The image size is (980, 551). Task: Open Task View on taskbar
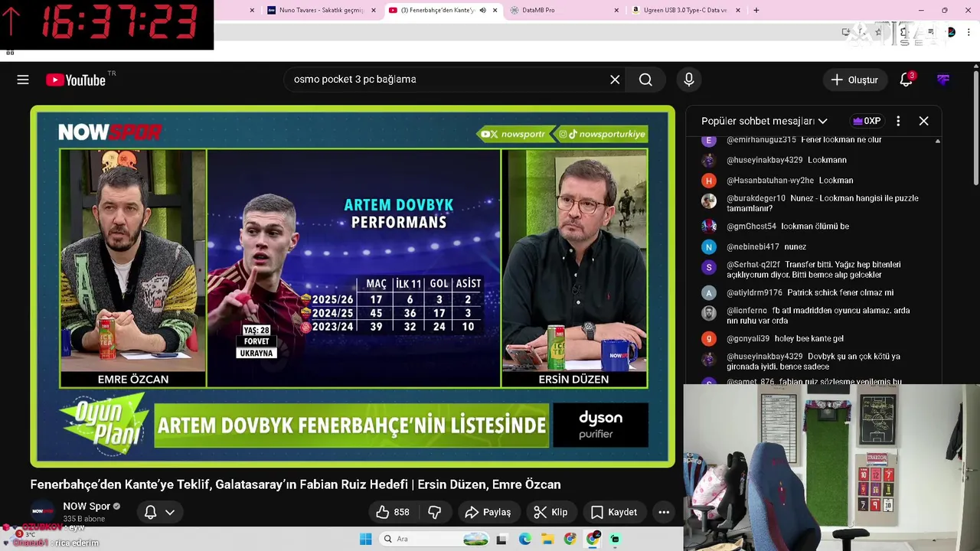pos(501,540)
